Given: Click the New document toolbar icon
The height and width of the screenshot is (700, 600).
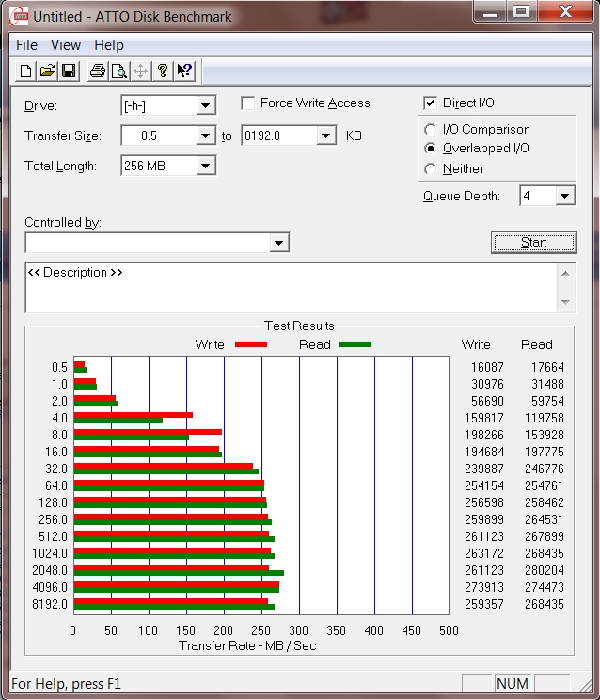Looking at the screenshot, I should coord(26,71).
